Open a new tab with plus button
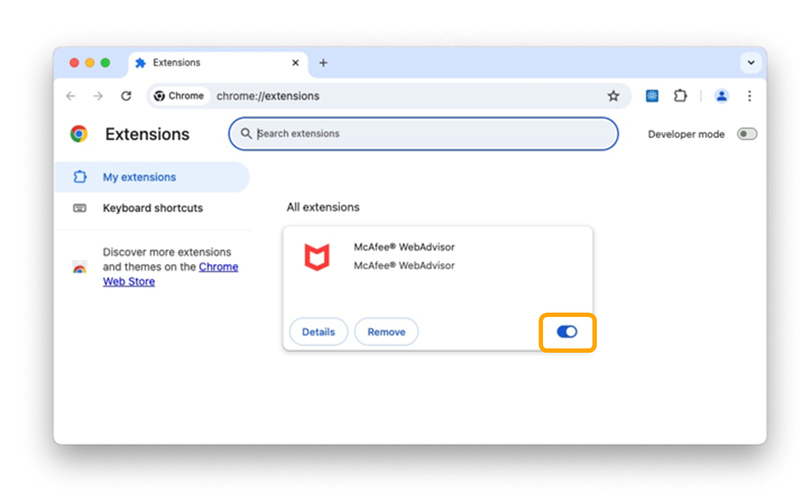 pos(323,63)
